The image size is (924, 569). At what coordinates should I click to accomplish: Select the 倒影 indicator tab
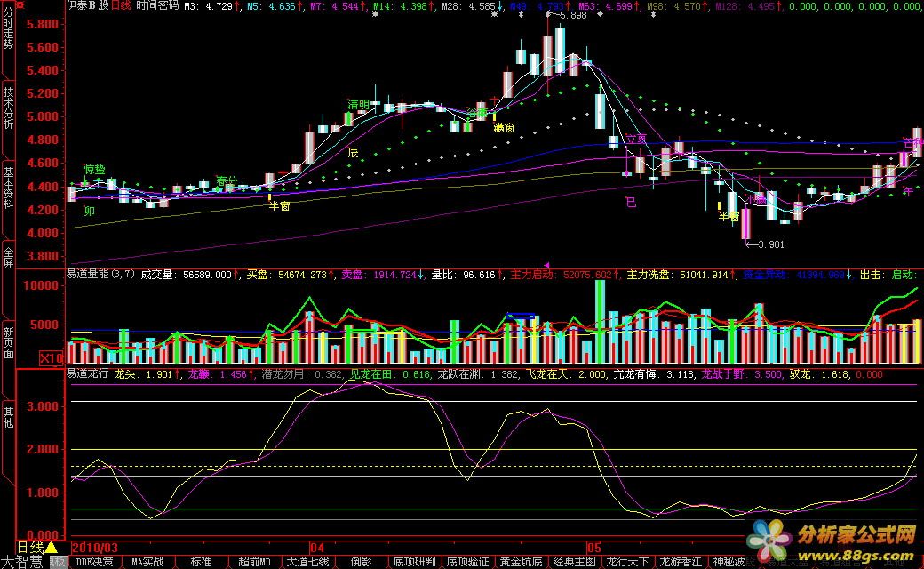click(x=362, y=562)
